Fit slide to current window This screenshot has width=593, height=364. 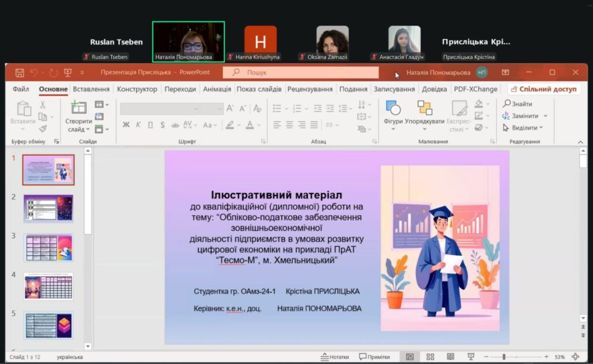575,356
